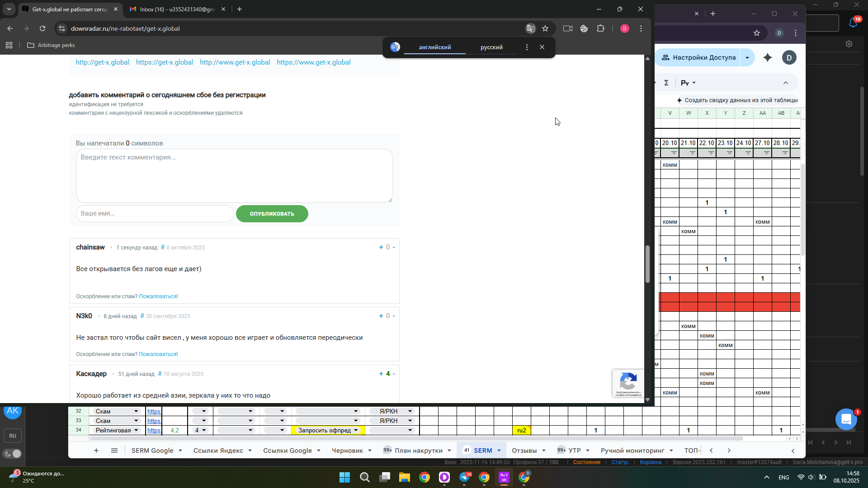The height and width of the screenshot is (488, 868).
Task: Add a new sheet with the plus icon
Action: (96, 450)
